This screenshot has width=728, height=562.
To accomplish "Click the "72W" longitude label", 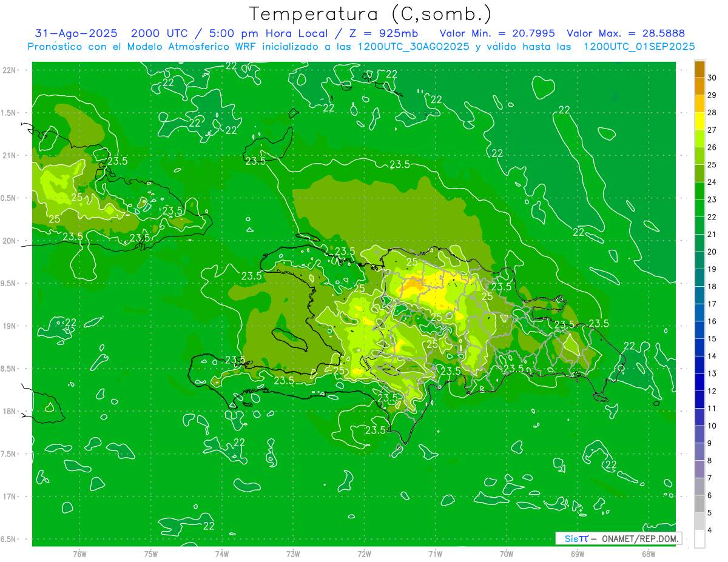I will pos(364,554).
